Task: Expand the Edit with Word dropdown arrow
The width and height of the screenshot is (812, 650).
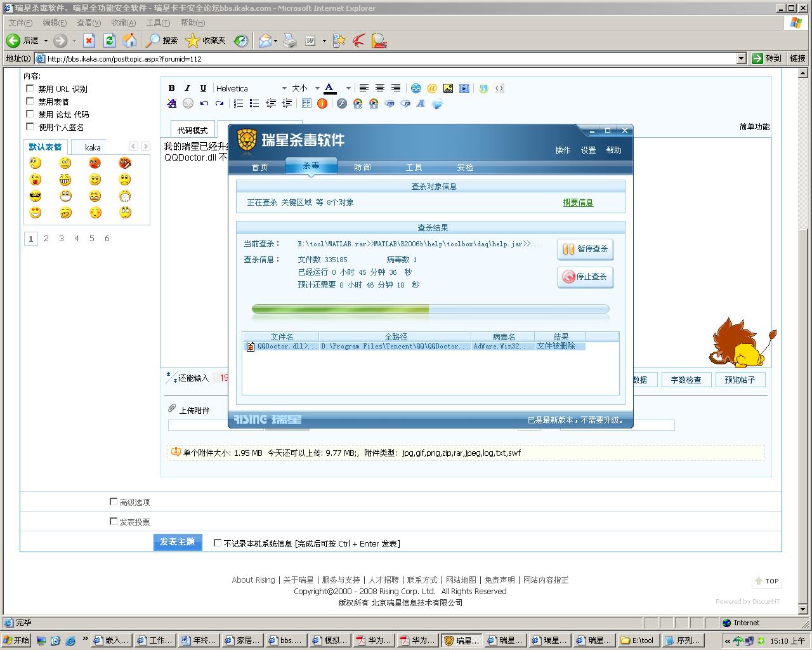Action: (x=324, y=41)
